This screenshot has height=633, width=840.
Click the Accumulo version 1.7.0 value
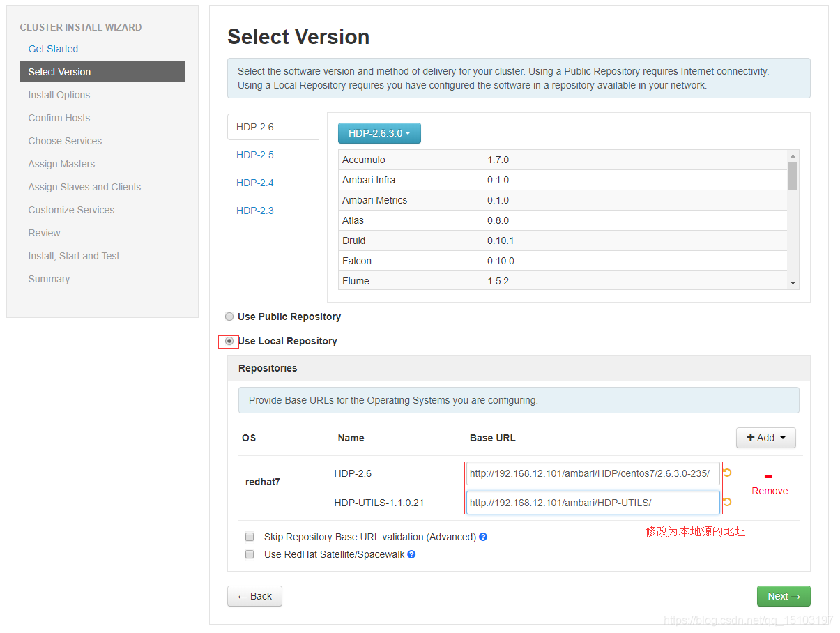pos(498,160)
